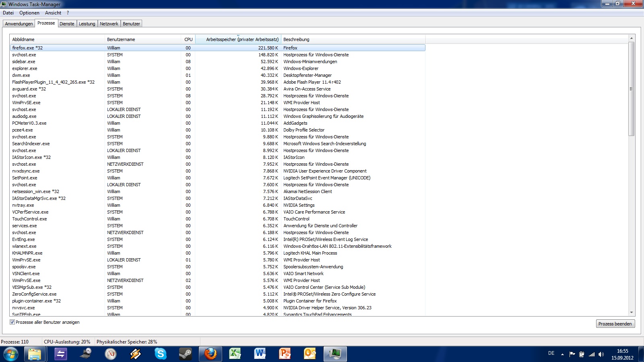This screenshot has height=362, width=644.
Task: Open Excel from the taskbar
Action: 235,354
